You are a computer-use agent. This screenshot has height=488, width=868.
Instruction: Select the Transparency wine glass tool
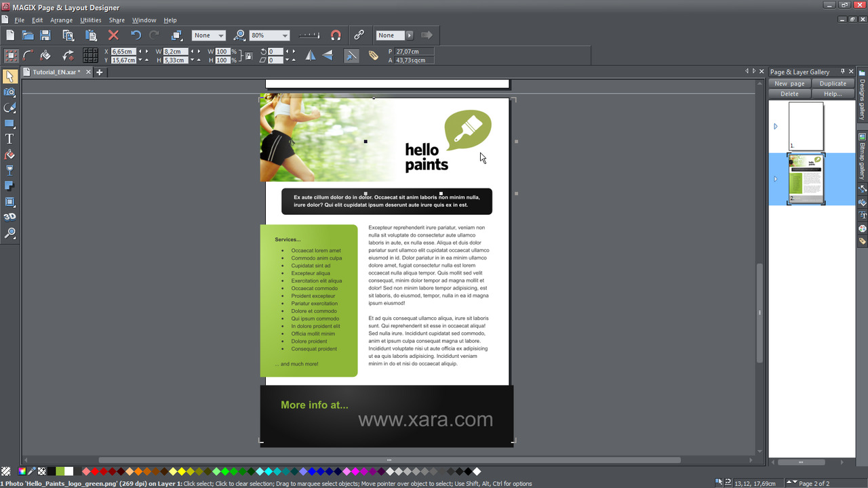[9, 170]
